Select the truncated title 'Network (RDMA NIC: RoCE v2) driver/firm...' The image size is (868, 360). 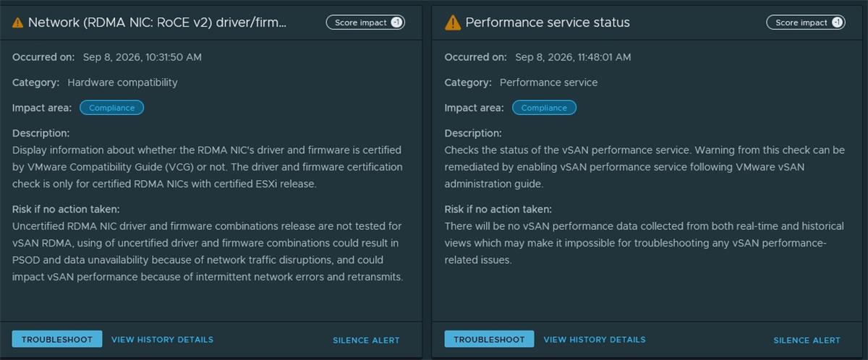(x=158, y=22)
